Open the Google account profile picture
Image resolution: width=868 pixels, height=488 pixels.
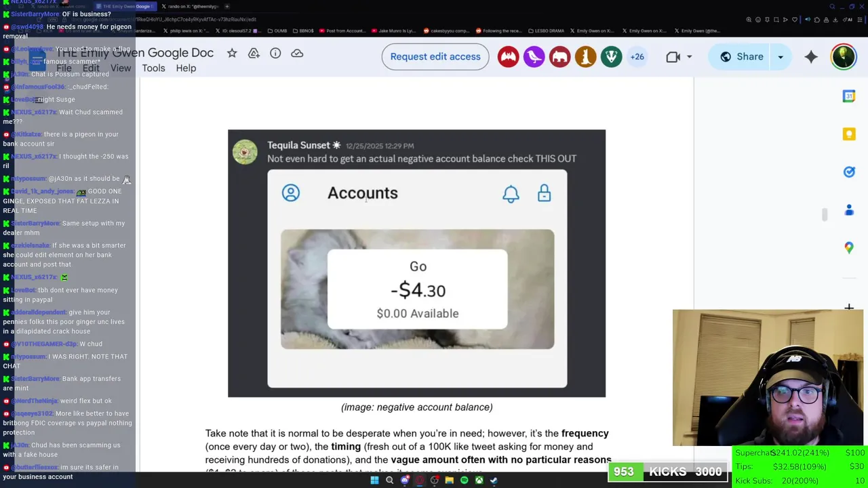point(844,57)
